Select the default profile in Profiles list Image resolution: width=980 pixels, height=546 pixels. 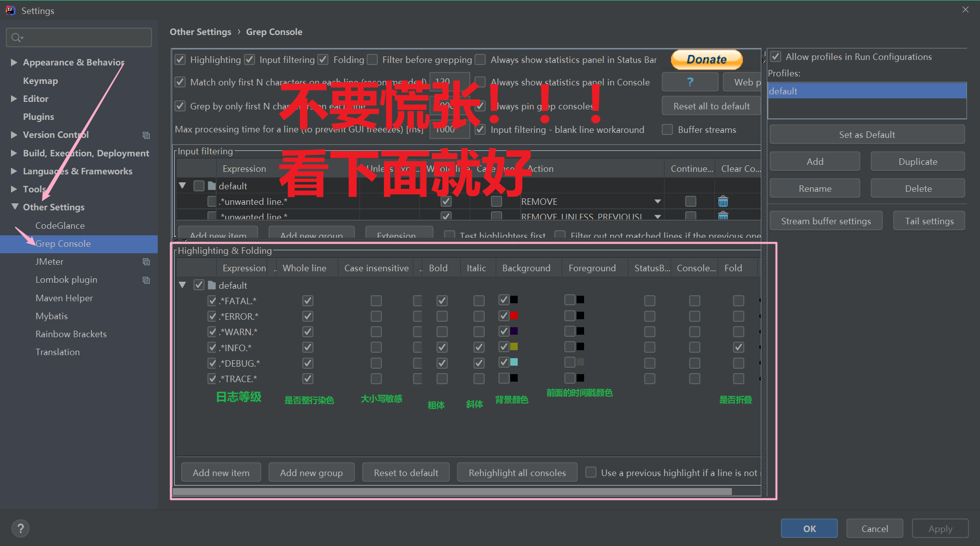point(867,91)
